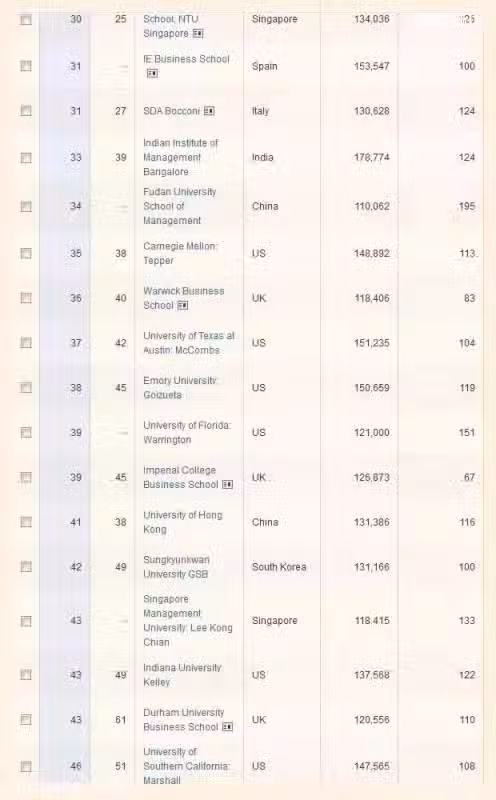Click the icon next to Imperial College Business School
Image resolution: width=496 pixels, height=800 pixels.
click(x=228, y=484)
